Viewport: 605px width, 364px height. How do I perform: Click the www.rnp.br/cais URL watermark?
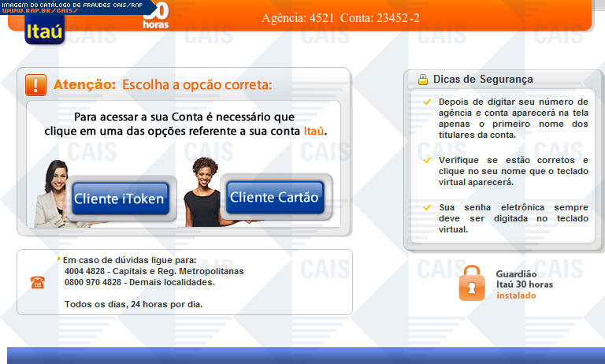(x=39, y=11)
